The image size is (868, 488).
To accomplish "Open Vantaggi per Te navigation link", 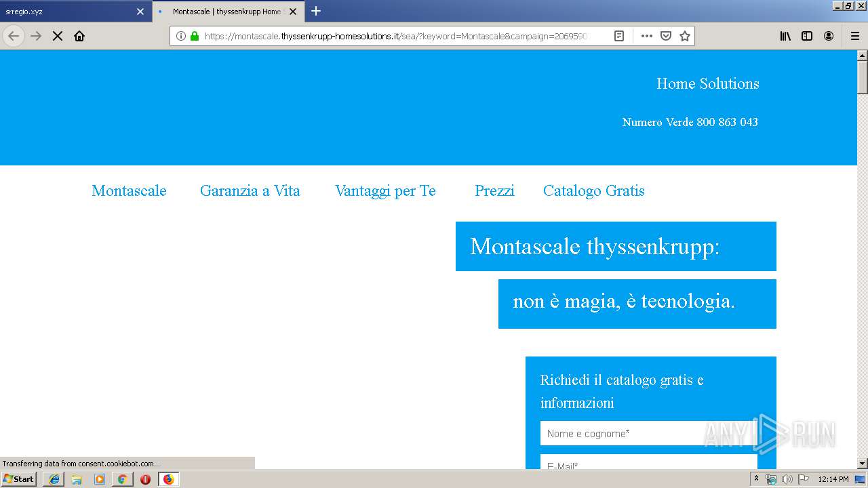I will tap(385, 190).
